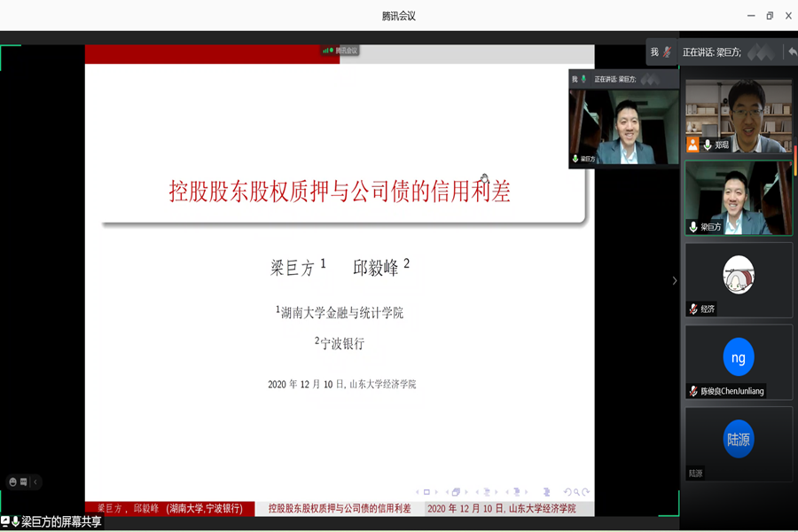
Task: Click muted mic icon on 经济 tile
Action: [693, 309]
